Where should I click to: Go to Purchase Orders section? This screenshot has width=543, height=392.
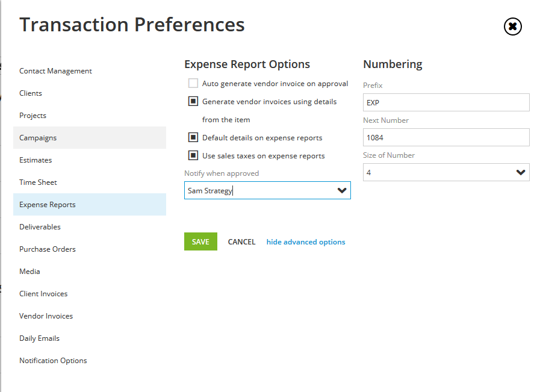90,249
